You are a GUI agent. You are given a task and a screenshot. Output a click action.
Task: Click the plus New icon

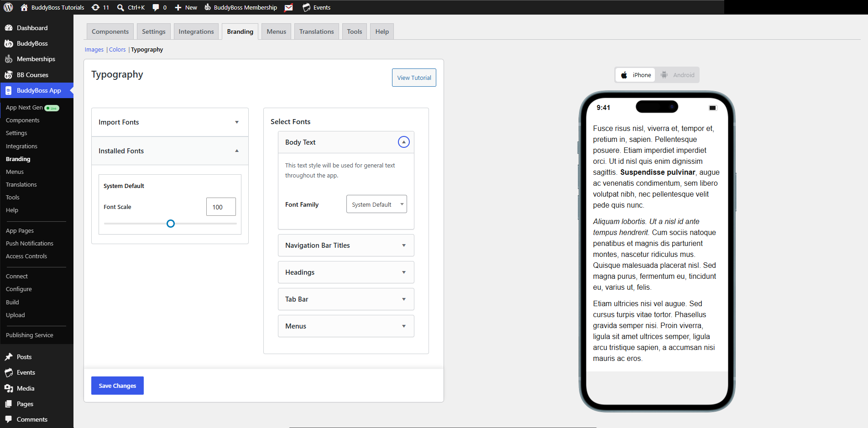[178, 7]
